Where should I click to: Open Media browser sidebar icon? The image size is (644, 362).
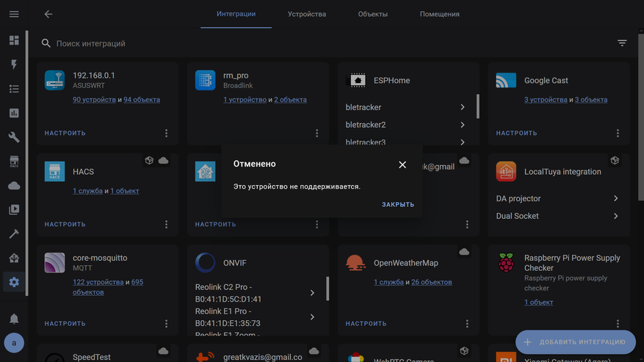[14, 209]
